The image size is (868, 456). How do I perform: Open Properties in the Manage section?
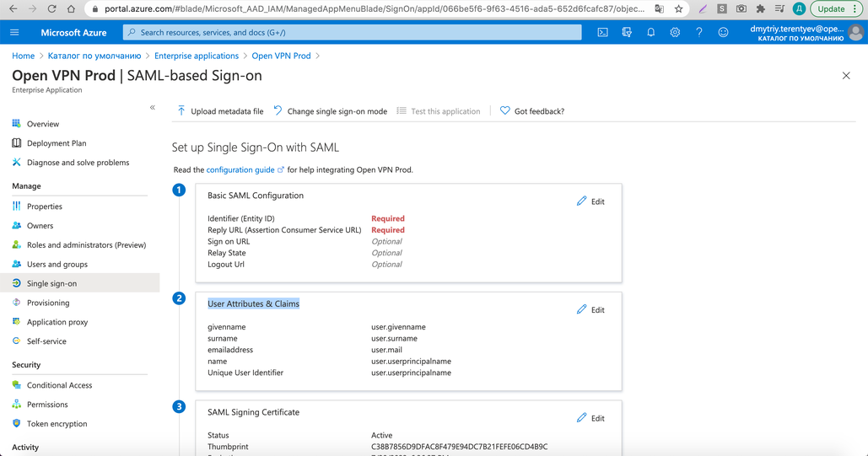click(44, 207)
